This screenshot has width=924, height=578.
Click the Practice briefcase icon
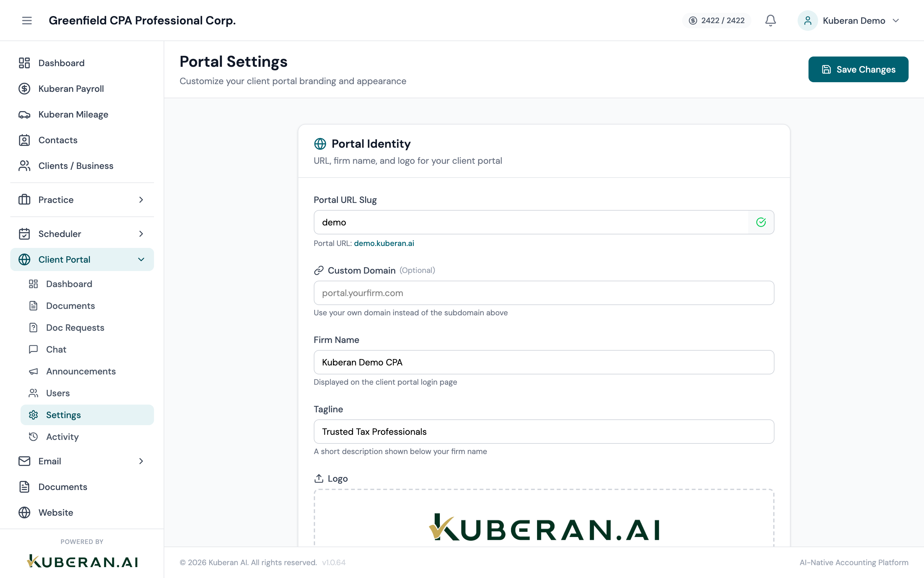pyautogui.click(x=24, y=199)
